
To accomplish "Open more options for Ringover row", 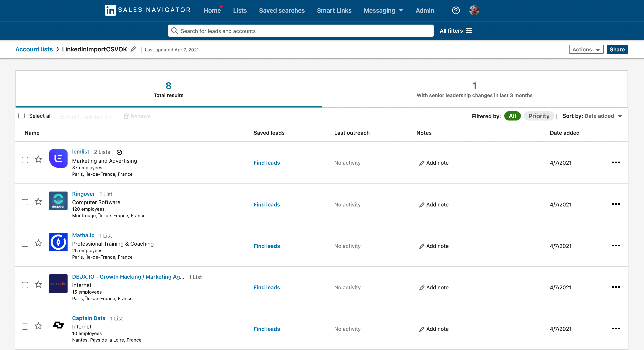I will 616,204.
